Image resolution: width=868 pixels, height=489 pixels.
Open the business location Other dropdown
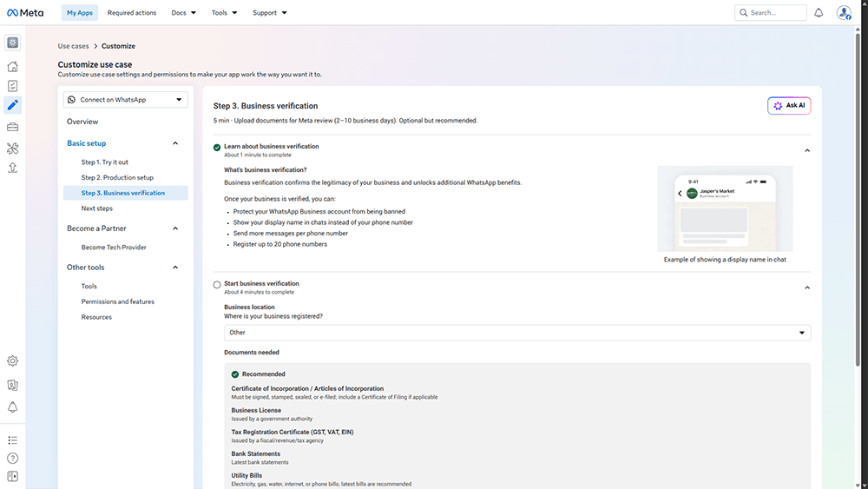pos(517,333)
